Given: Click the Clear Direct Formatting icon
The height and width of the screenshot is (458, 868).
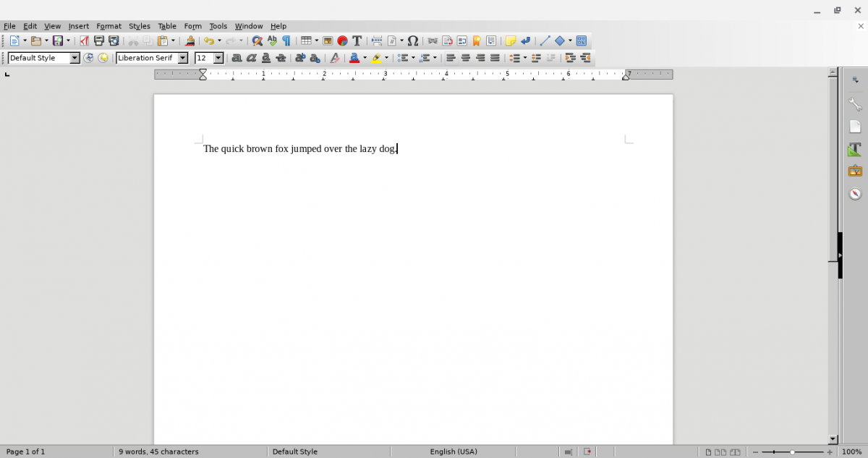Looking at the screenshot, I should [x=334, y=58].
